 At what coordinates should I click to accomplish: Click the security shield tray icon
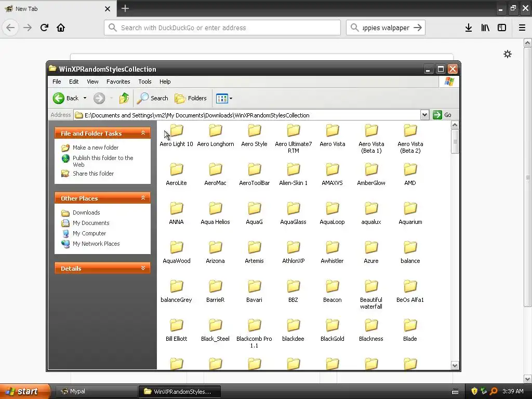(474, 391)
